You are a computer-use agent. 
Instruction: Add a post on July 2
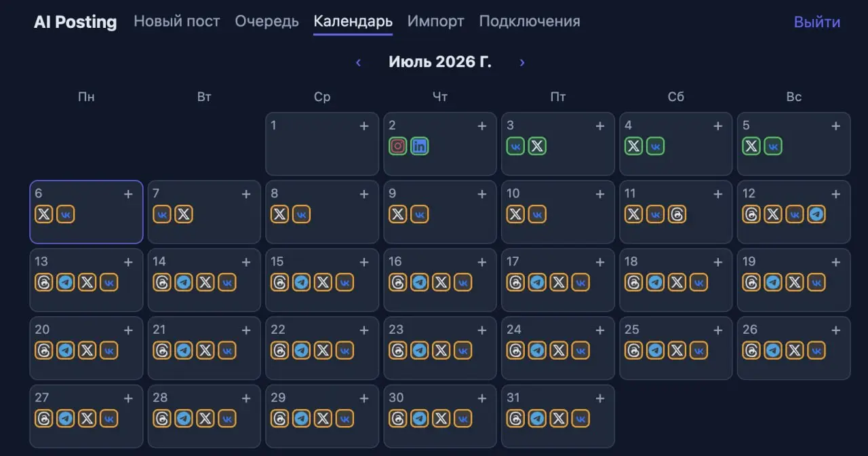point(482,126)
